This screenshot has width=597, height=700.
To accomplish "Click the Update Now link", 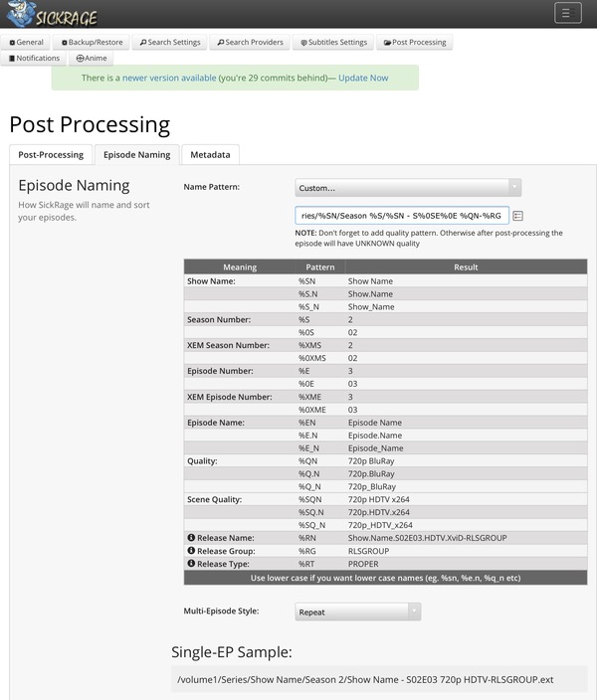I will point(363,78).
